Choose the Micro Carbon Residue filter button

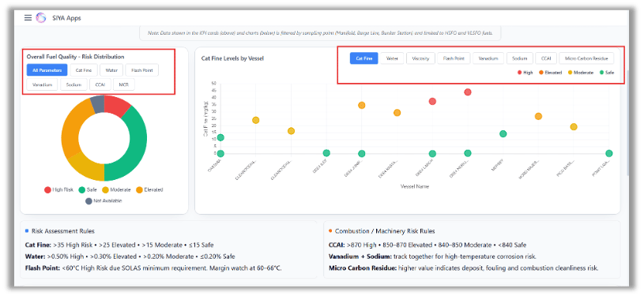[586, 58]
